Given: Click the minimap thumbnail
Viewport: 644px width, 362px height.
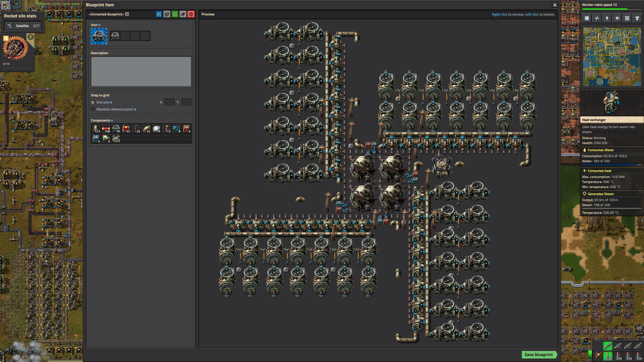Looking at the screenshot, I should tap(612, 57).
